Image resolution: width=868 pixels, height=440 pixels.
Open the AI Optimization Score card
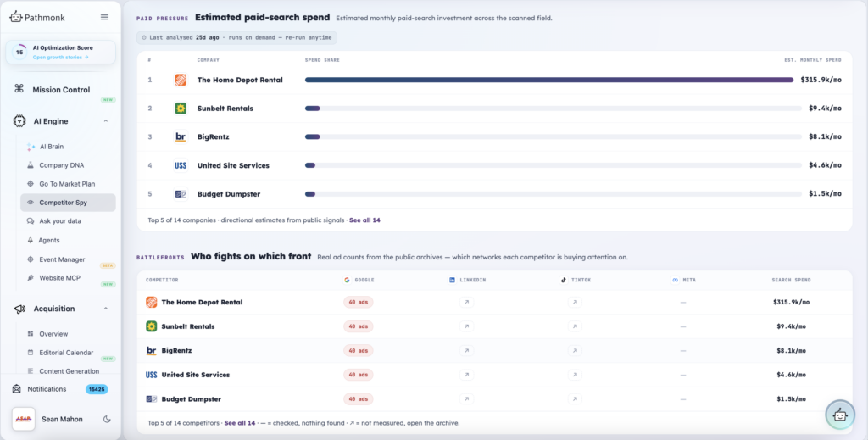(x=61, y=52)
